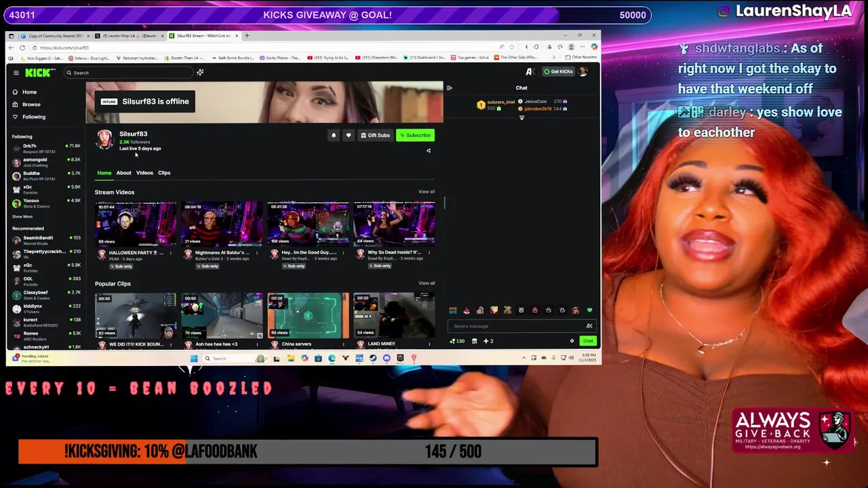Open HALLOWEEN PARTY stream video thumbnail

136,224
